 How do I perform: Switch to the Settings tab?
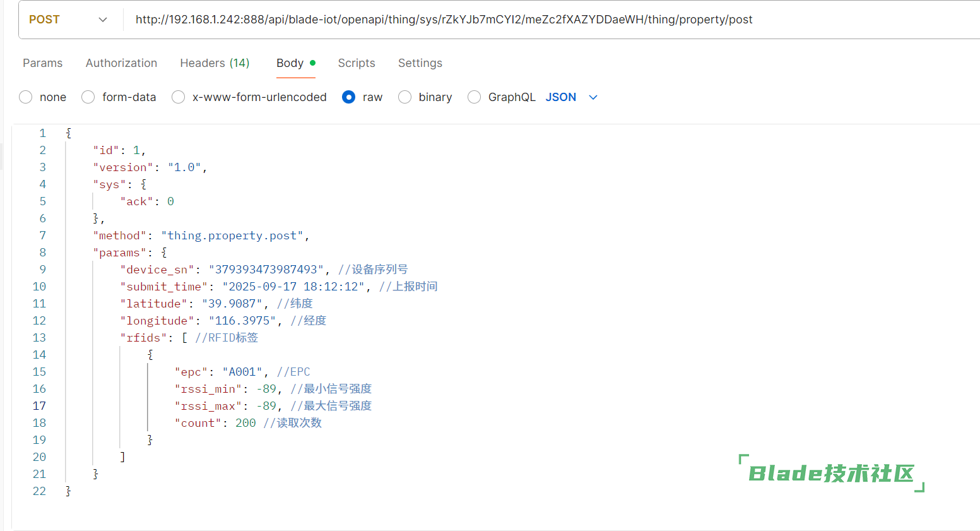(420, 63)
